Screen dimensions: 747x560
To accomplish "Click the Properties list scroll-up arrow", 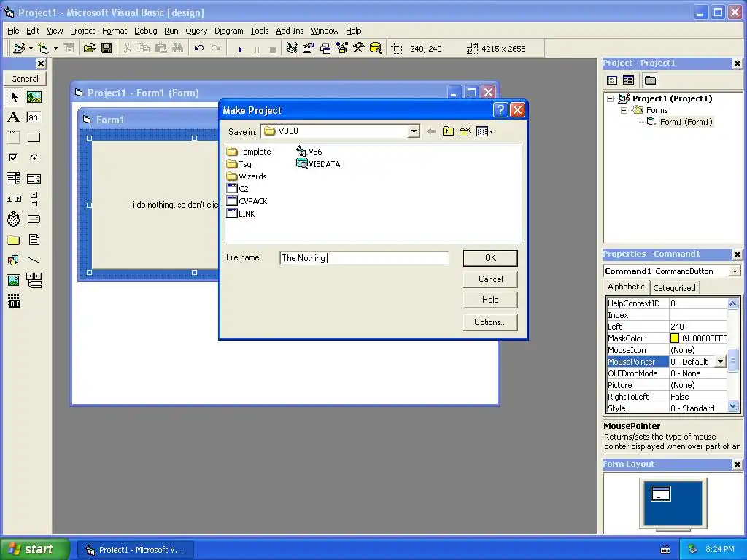I will tap(733, 303).
